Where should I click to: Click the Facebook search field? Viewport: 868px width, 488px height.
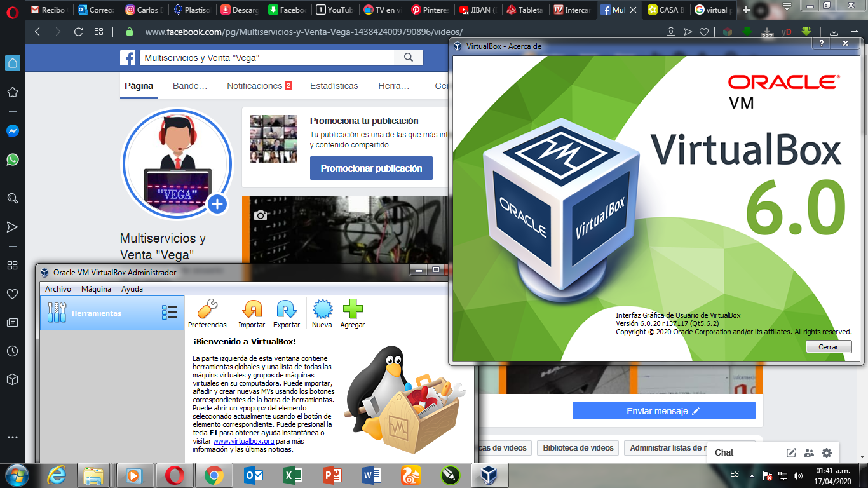click(x=266, y=58)
